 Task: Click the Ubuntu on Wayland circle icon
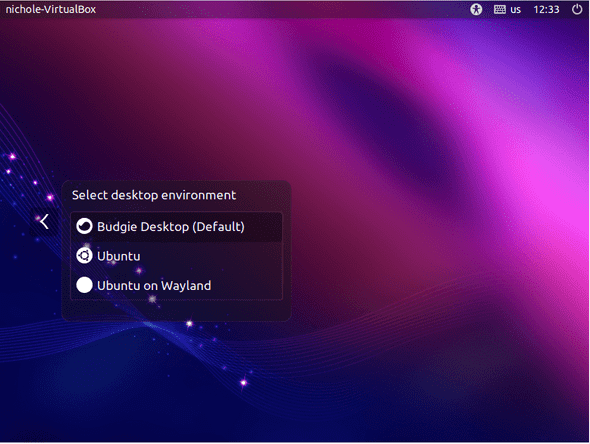click(x=84, y=285)
